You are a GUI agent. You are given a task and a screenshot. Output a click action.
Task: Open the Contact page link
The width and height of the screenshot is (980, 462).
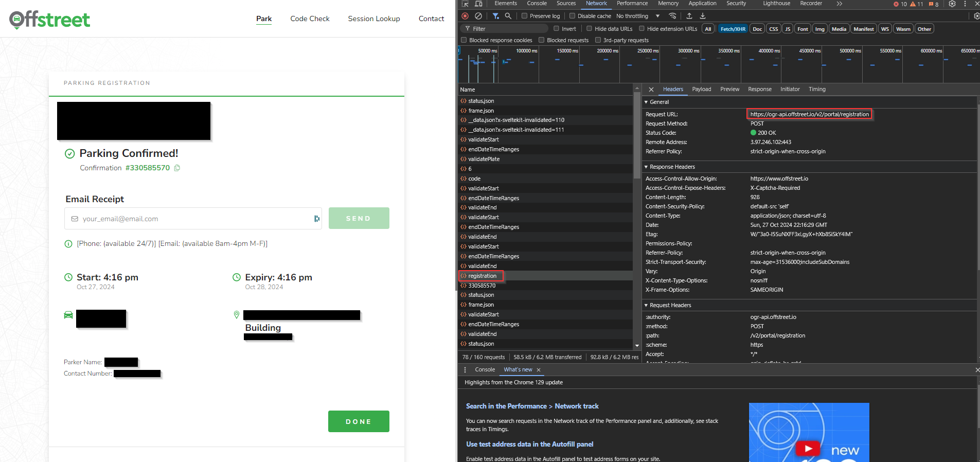click(x=431, y=19)
